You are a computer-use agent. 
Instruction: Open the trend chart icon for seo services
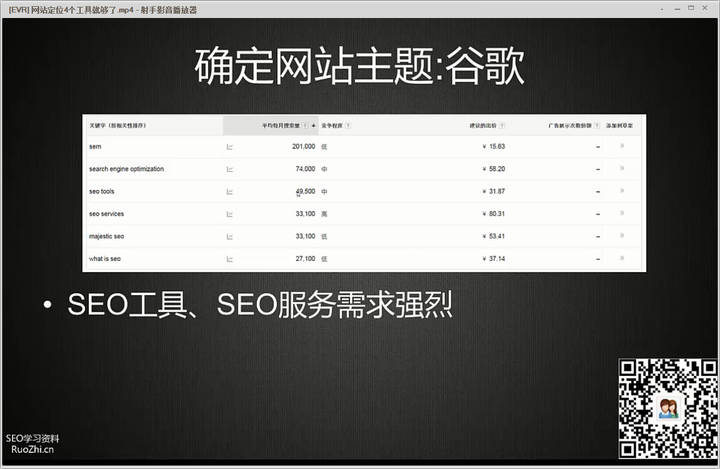(230, 215)
